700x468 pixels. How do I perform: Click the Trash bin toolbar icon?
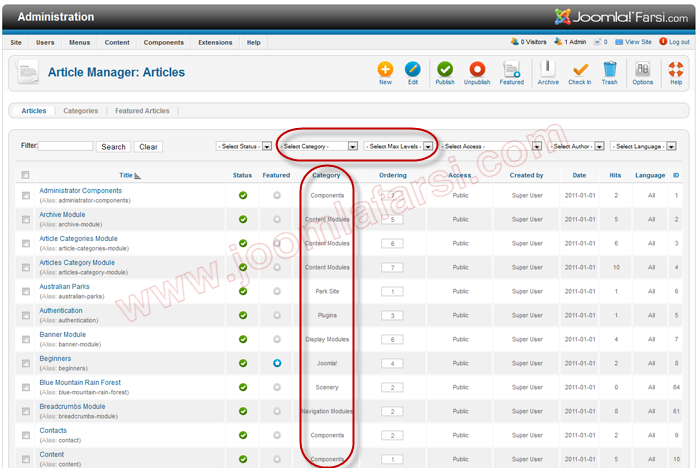point(609,70)
